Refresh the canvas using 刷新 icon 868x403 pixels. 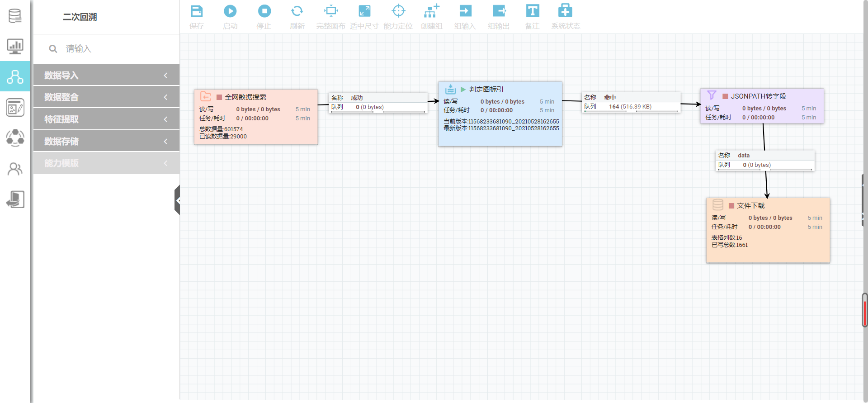tap(297, 11)
